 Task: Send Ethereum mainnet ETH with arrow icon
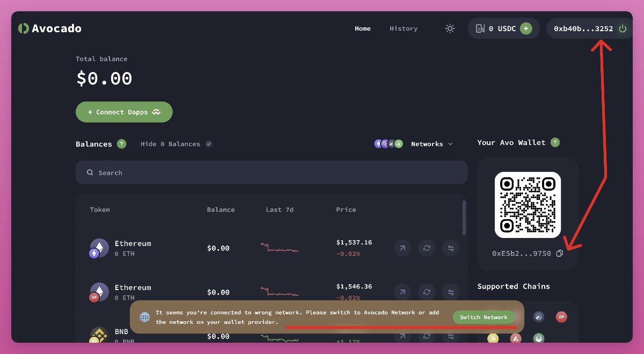[402, 248]
